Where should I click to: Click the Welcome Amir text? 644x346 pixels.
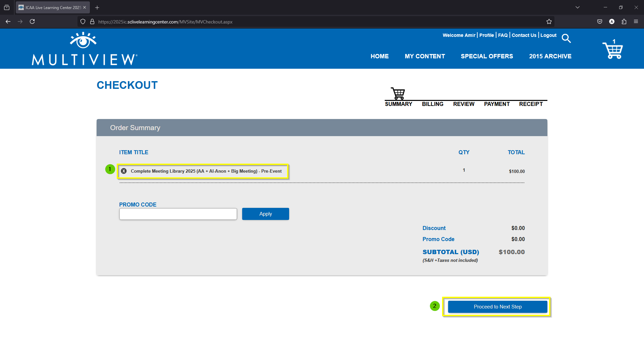click(459, 35)
